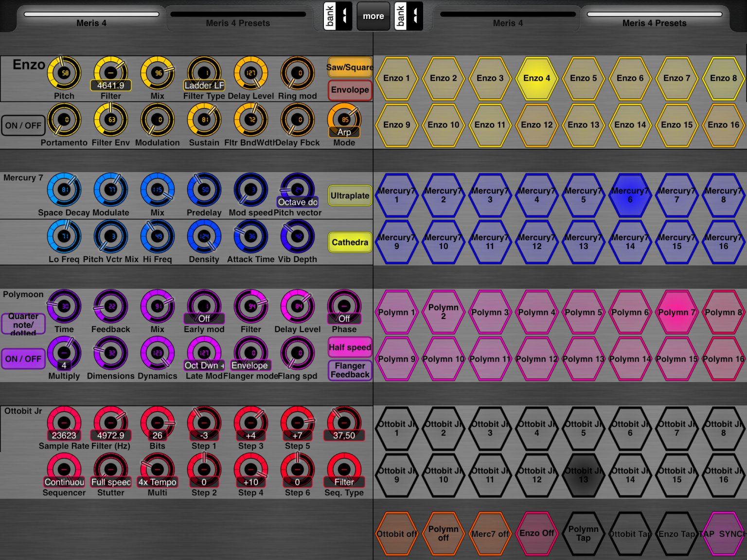This screenshot has height=560, width=747.
Task: Toggle the Polymoon ON / OFF switch
Action: [x=23, y=359]
